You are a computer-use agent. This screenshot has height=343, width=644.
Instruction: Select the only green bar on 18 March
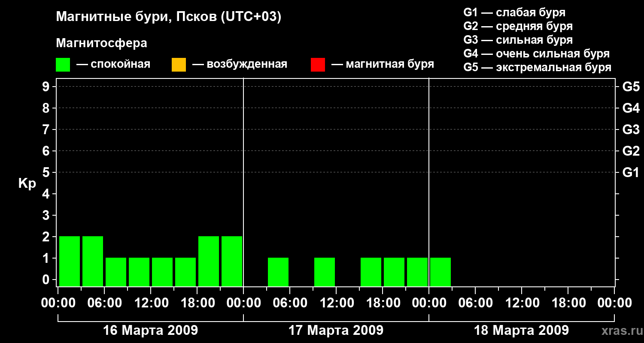click(x=440, y=272)
